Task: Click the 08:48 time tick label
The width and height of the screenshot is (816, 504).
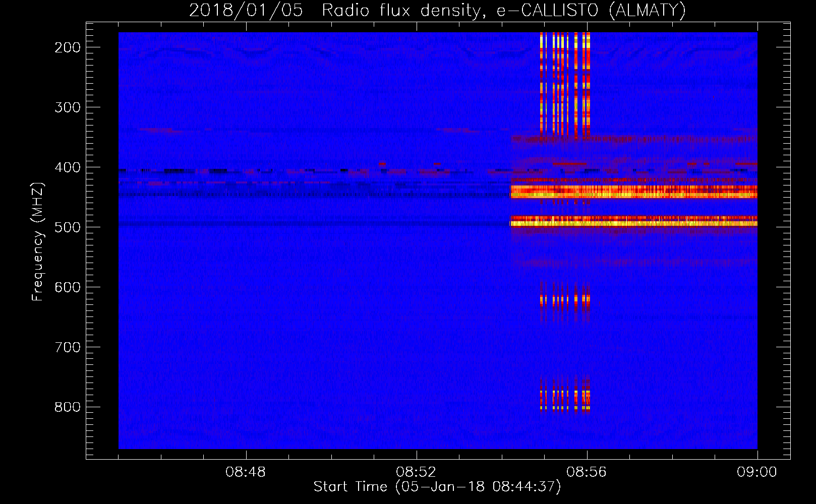Action: click(246, 472)
